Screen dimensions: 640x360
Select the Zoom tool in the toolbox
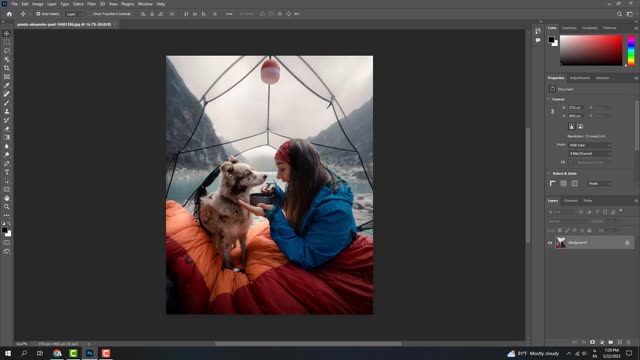pos(7,207)
